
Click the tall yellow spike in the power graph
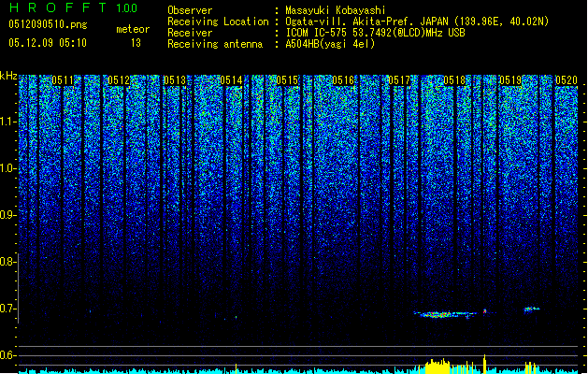(484, 364)
